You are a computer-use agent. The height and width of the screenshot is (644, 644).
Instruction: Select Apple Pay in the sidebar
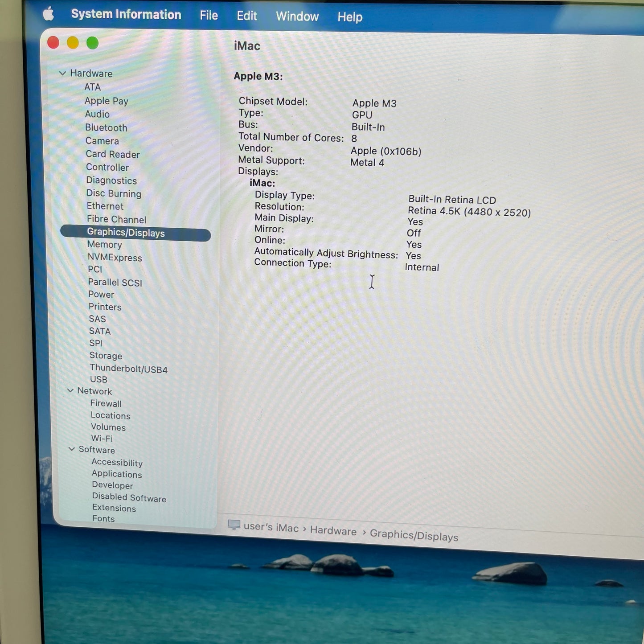tap(107, 101)
